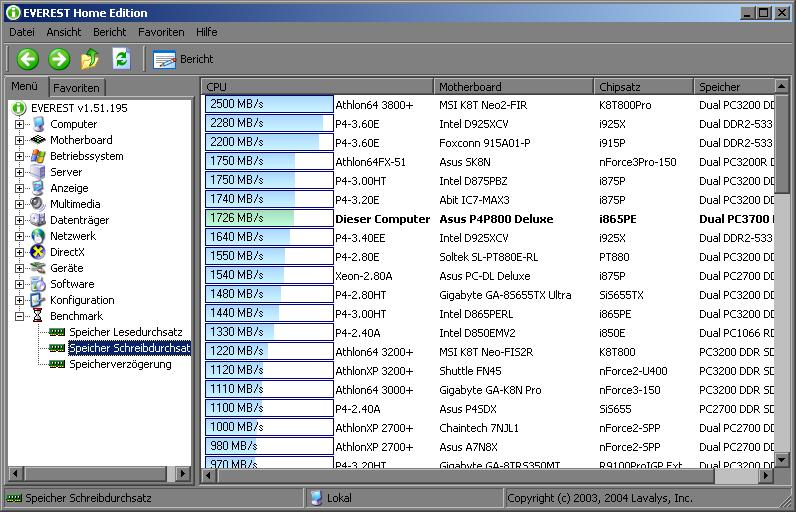Open the Ansicht menu

64,32
